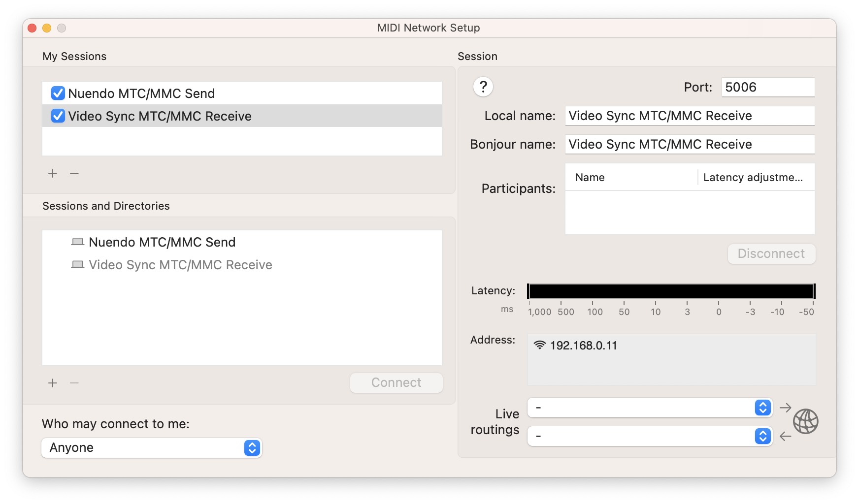Click the computer icon beside Nuendo MTC/MMC Send directory

tap(77, 242)
